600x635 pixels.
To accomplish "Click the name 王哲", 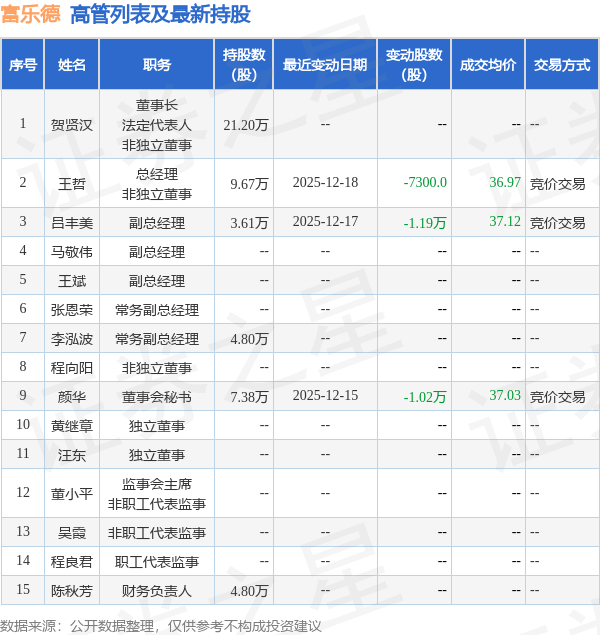I will click(72, 184).
